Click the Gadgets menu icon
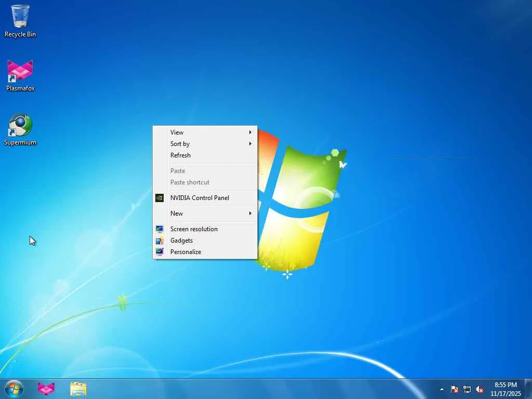The image size is (532, 399). tap(159, 241)
